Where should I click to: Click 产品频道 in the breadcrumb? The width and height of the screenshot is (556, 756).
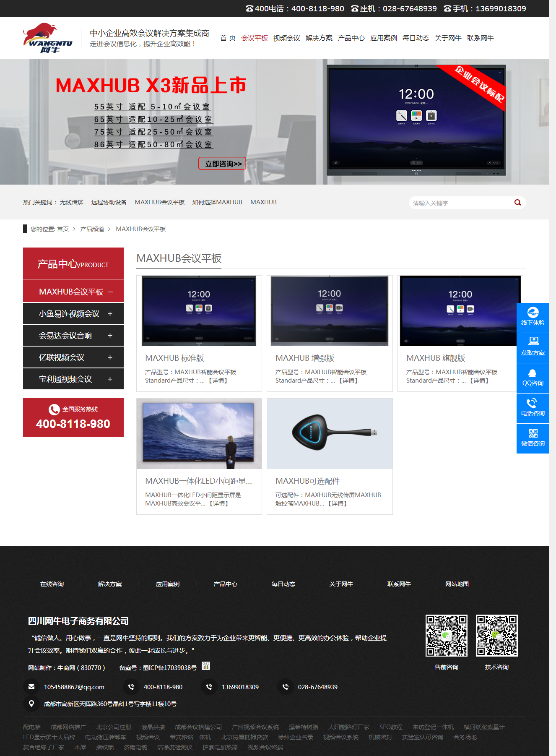coord(92,229)
